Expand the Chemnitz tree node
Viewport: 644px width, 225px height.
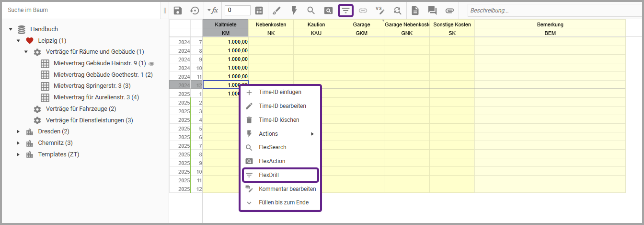[18, 143]
